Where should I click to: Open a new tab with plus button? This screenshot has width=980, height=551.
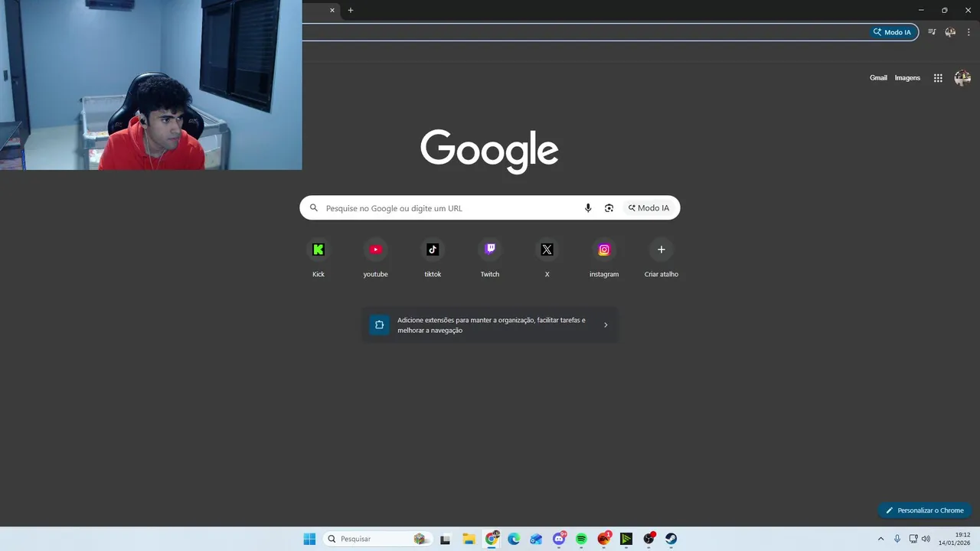351,10
